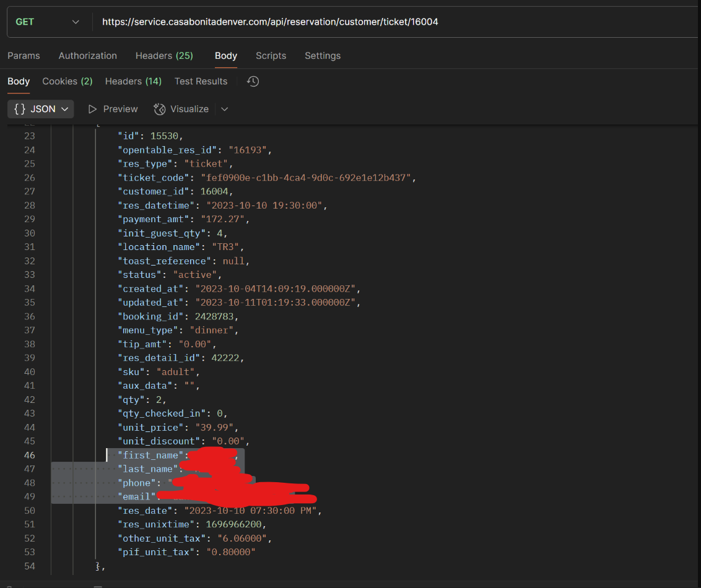The height and width of the screenshot is (588, 701).
Task: Select the "id": 15530 line
Action: [x=150, y=136]
